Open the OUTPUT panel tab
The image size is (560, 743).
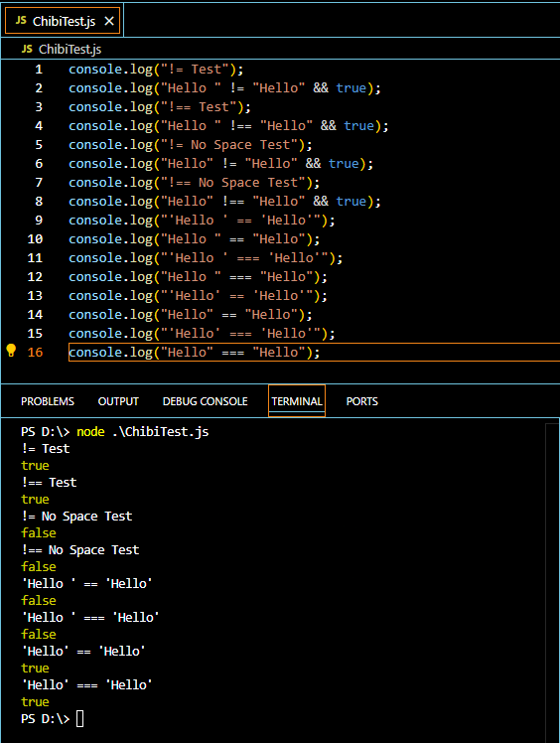tap(118, 401)
